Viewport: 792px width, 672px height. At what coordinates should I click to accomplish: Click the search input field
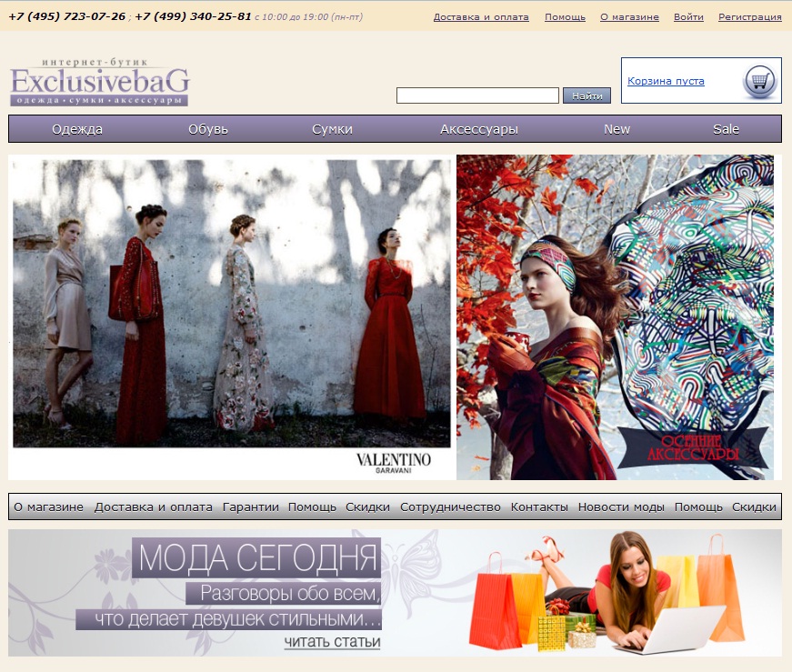(477, 95)
